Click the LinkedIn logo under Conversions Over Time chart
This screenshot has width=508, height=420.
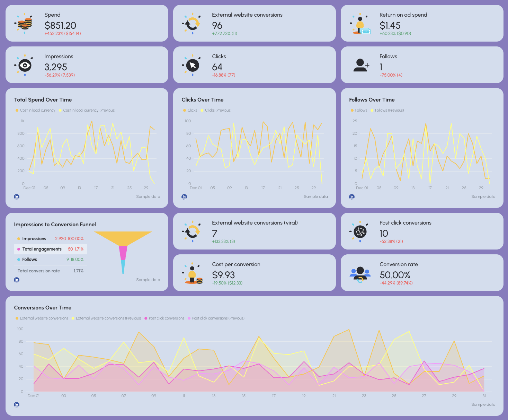pos(16,404)
